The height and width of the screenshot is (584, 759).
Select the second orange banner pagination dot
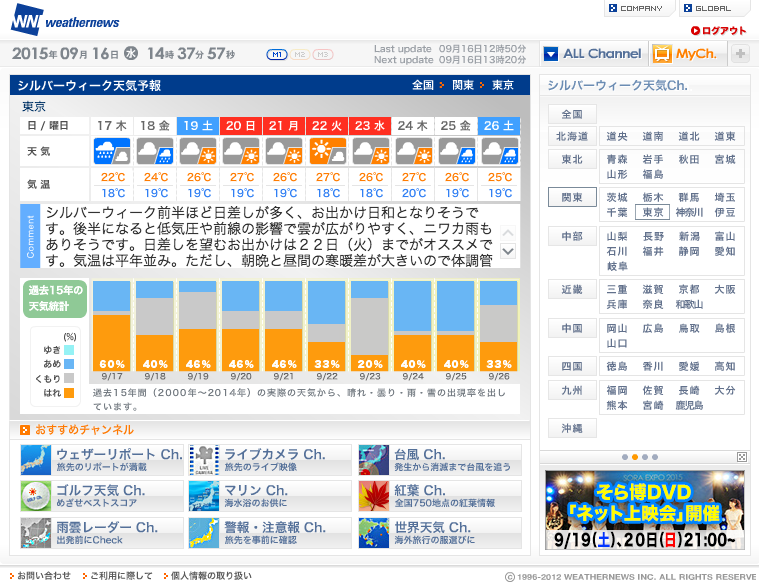point(635,457)
